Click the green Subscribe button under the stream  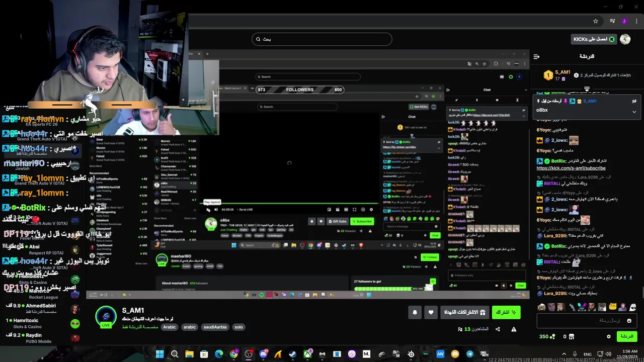[506, 312]
